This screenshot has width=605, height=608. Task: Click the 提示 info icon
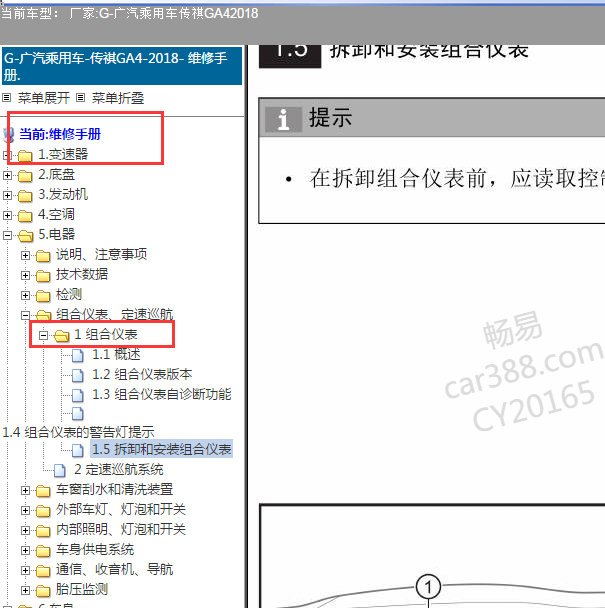283,119
